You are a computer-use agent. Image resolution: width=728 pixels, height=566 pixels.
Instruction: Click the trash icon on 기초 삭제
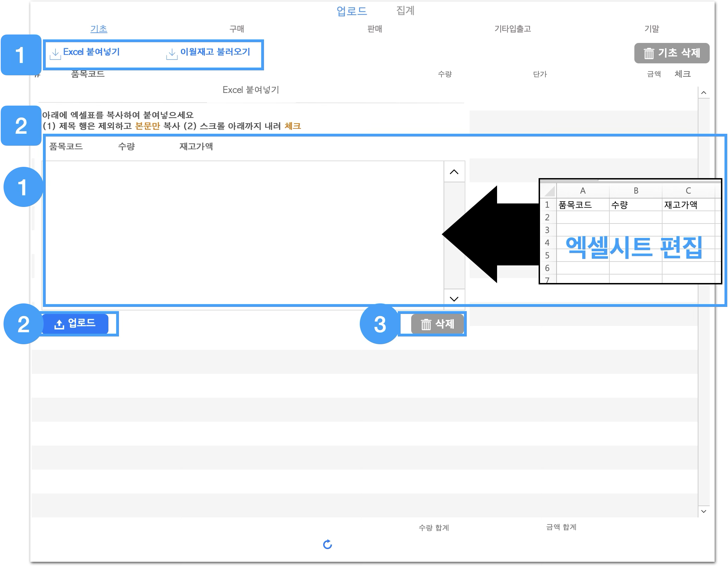[x=648, y=54]
